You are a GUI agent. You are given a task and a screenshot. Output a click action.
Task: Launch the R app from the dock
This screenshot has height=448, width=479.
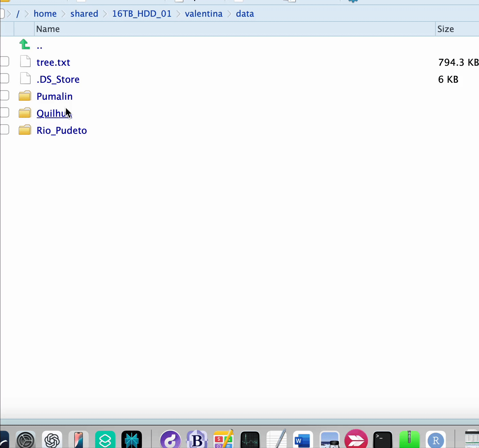tap(436, 440)
